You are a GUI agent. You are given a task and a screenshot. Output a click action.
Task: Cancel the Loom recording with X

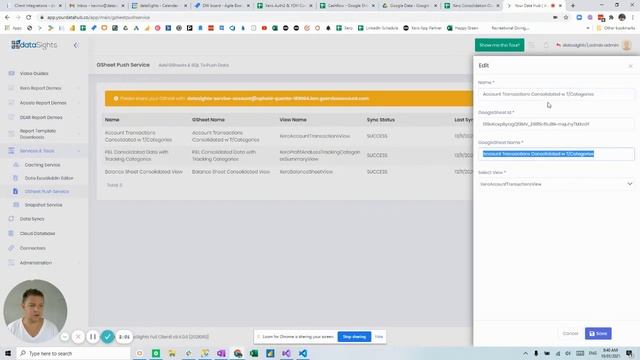(78, 337)
